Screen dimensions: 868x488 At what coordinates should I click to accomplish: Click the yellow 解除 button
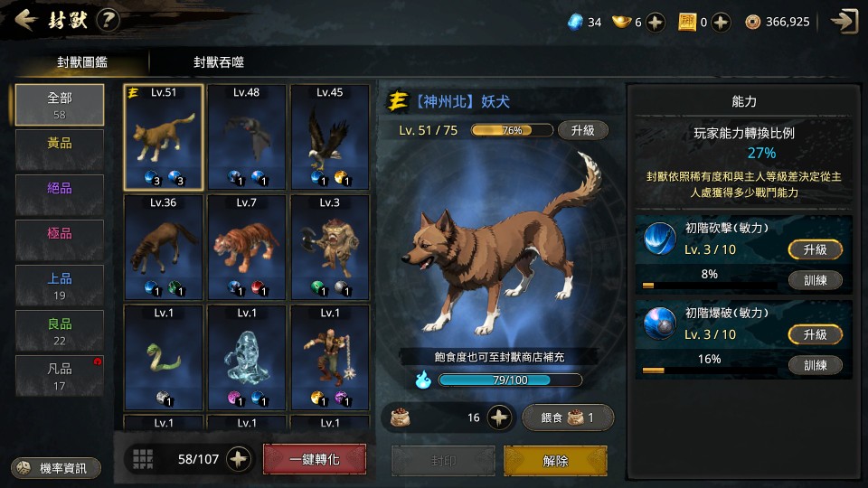point(555,460)
